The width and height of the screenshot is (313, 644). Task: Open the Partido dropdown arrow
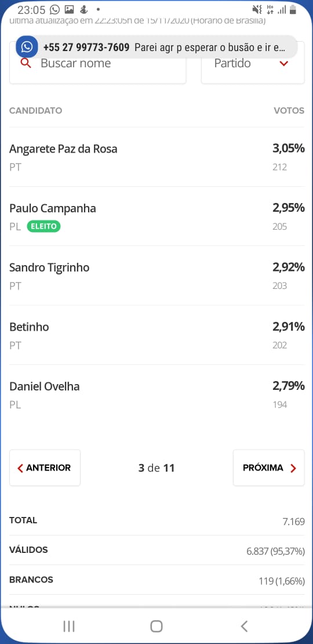[x=283, y=64]
